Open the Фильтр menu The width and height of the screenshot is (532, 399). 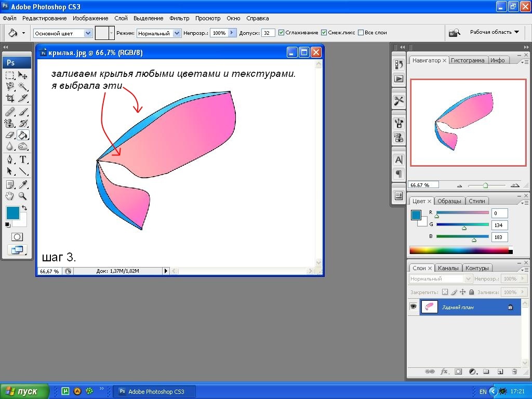pyautogui.click(x=179, y=18)
